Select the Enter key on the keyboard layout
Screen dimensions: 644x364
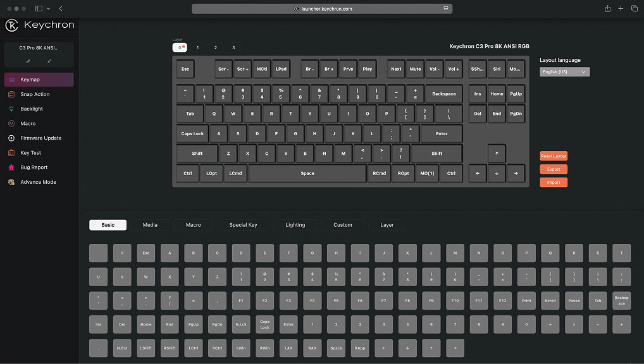[x=442, y=134]
